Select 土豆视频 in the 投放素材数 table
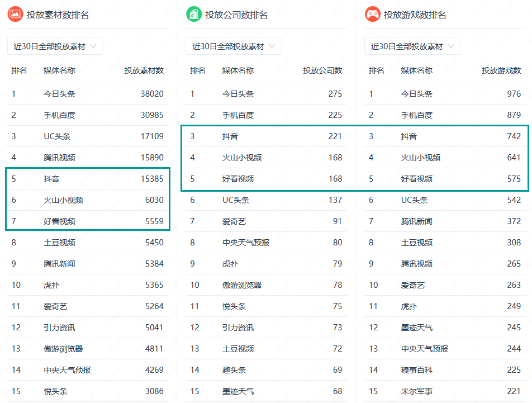532x403 pixels. click(59, 243)
